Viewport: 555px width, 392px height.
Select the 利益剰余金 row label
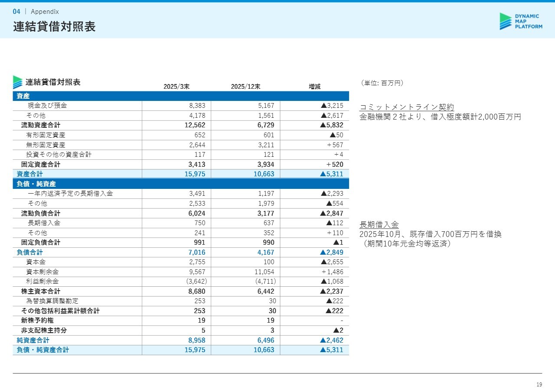tap(42, 282)
